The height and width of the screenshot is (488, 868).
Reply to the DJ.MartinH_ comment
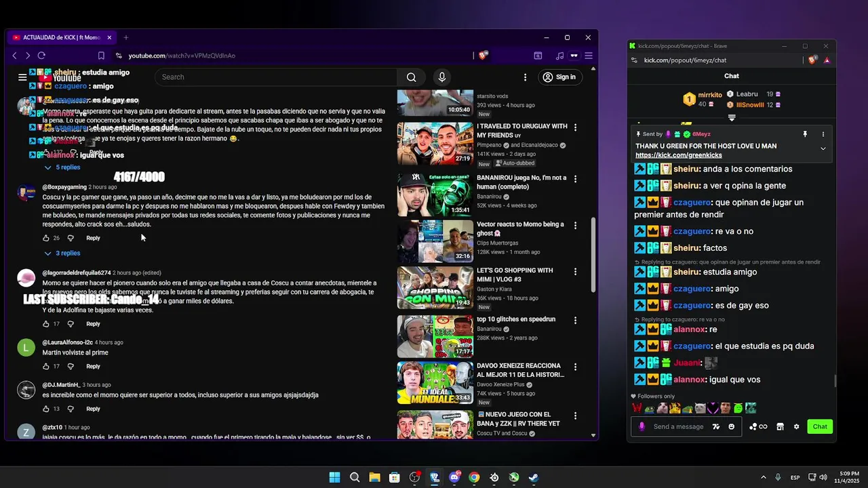tap(93, 409)
